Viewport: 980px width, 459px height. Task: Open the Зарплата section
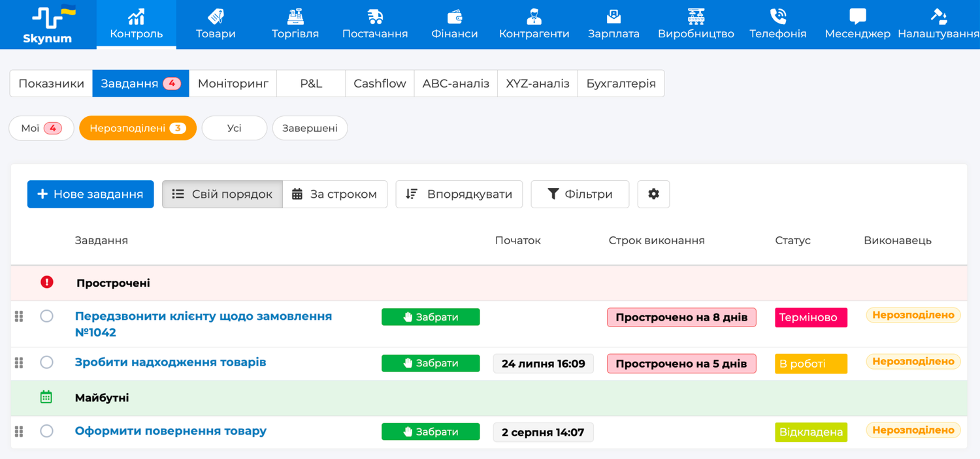(613, 24)
